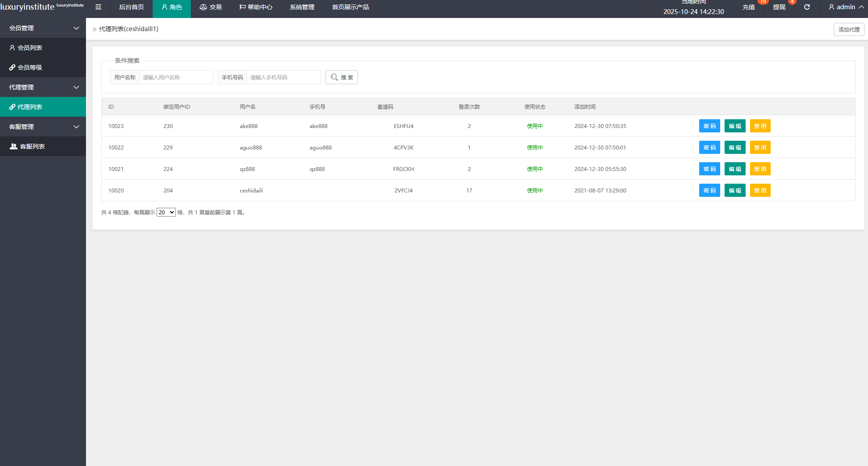
Task: Open the 系统管理 top menu
Action: tap(302, 7)
